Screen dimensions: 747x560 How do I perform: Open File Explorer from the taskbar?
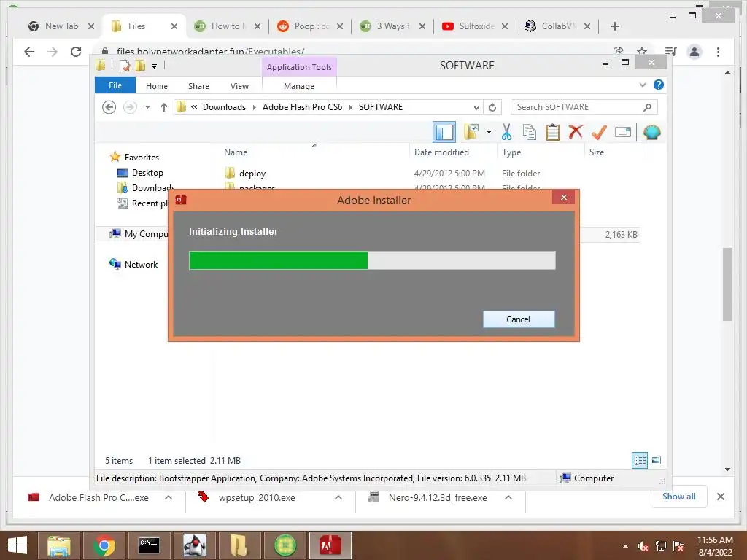[58, 545]
